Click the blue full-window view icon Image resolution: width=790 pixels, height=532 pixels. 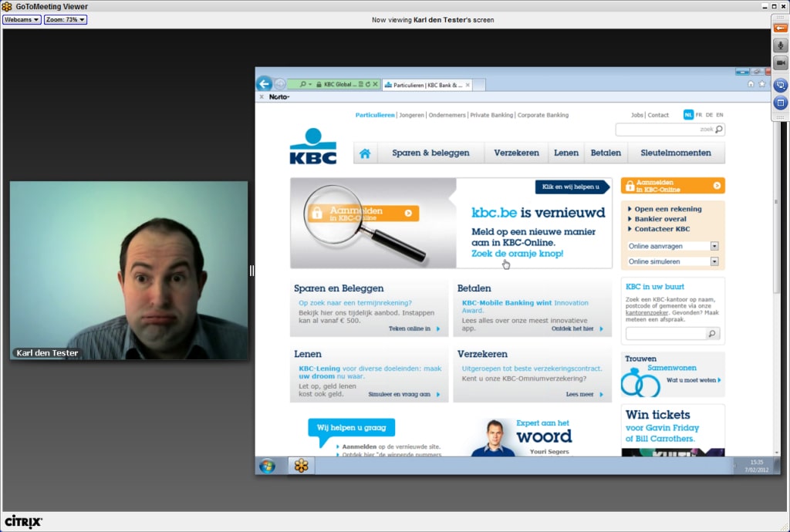(780, 103)
